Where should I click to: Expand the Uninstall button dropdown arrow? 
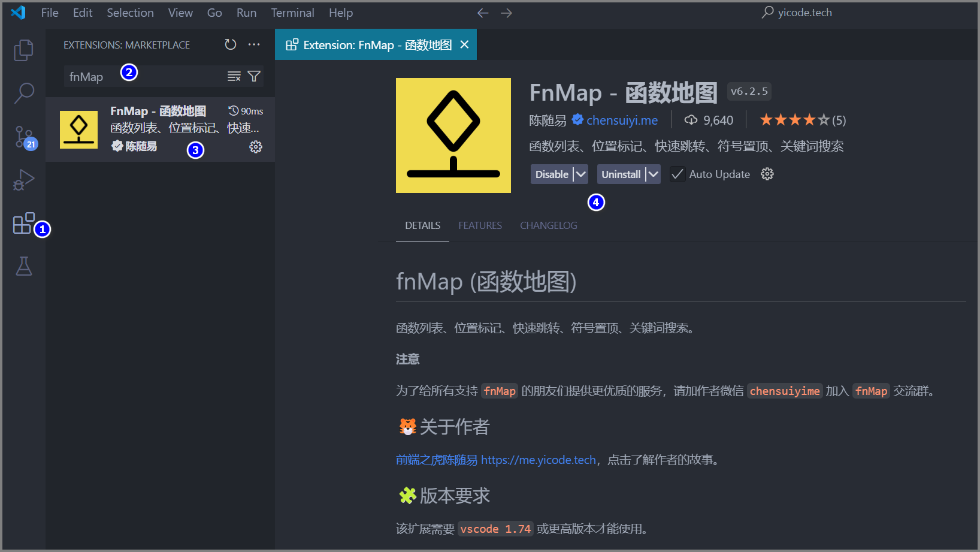pyautogui.click(x=653, y=174)
